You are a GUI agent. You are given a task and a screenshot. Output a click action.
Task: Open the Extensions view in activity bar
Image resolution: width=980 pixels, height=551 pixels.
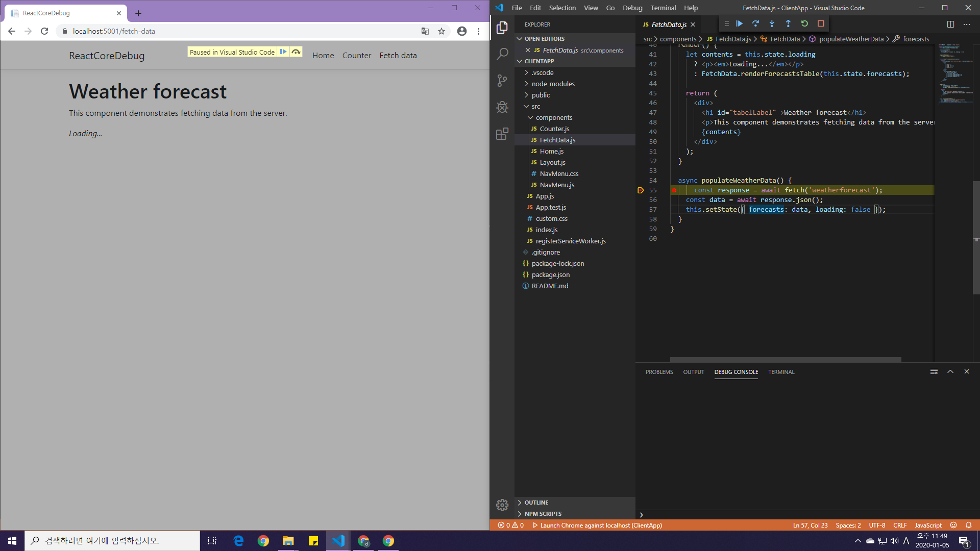[x=502, y=134]
